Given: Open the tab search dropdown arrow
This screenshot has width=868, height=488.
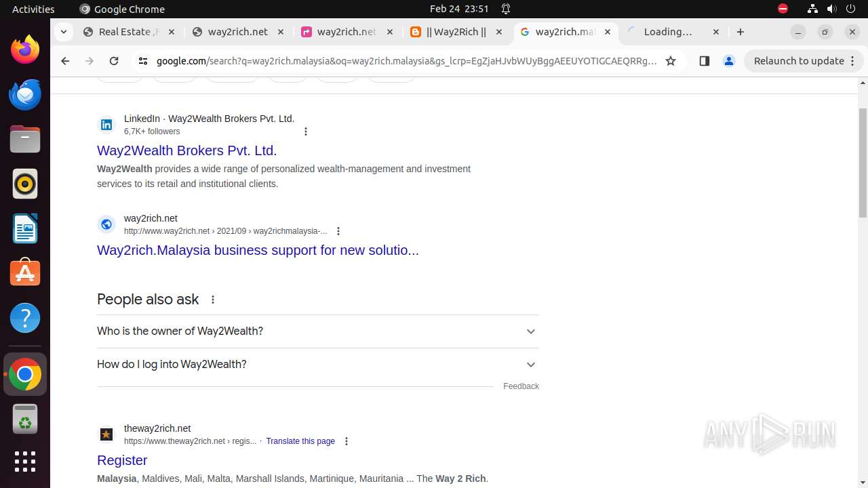Looking at the screenshot, I should [63, 32].
